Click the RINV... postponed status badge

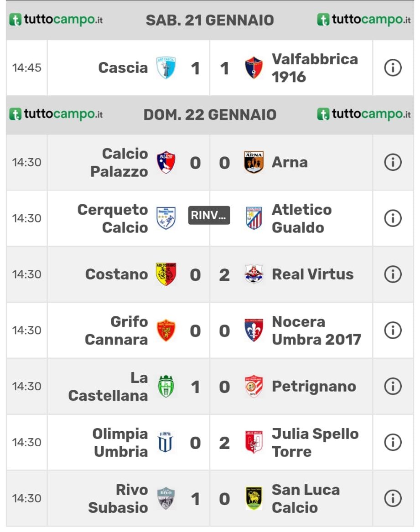coord(209,216)
